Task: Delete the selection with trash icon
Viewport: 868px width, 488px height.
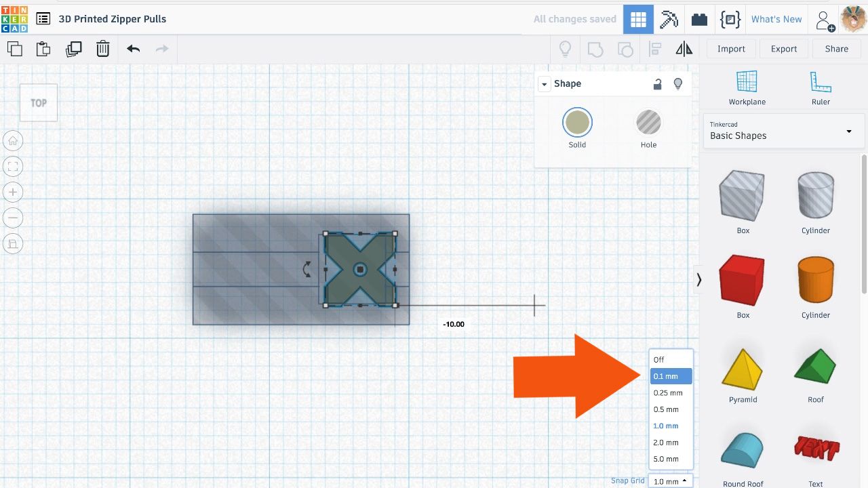Action: [x=102, y=48]
